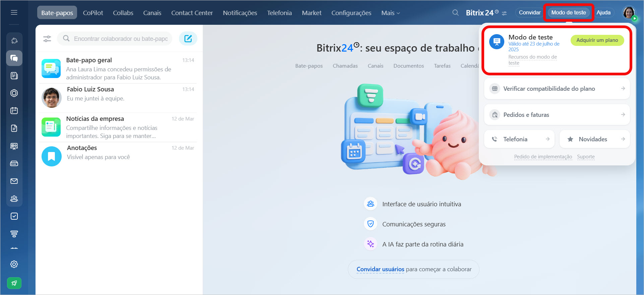
Task: Select the Tarefas feature tab
Action: click(x=442, y=66)
